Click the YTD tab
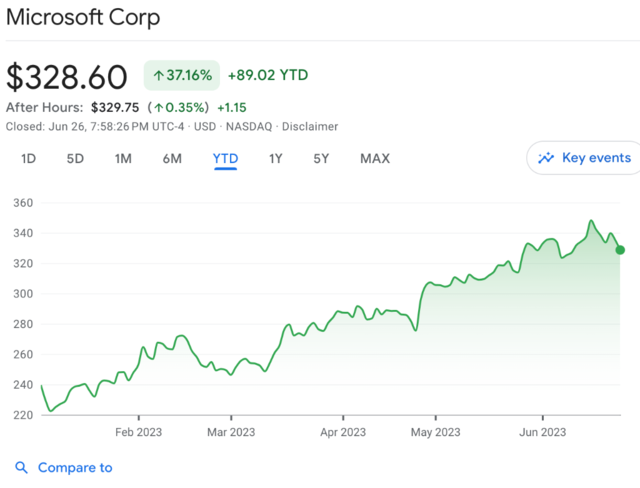The width and height of the screenshot is (640, 488). [225, 159]
